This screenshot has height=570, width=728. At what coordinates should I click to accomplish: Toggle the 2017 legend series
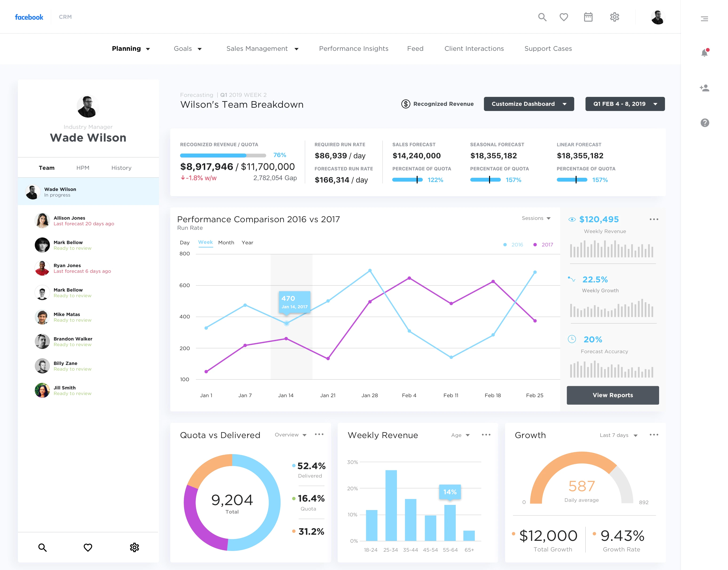543,245
